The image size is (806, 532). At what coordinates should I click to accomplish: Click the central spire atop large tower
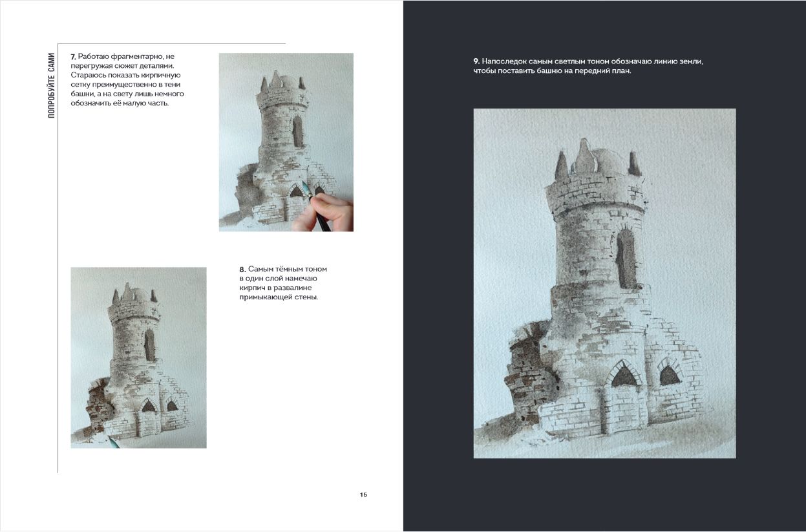[585, 156]
